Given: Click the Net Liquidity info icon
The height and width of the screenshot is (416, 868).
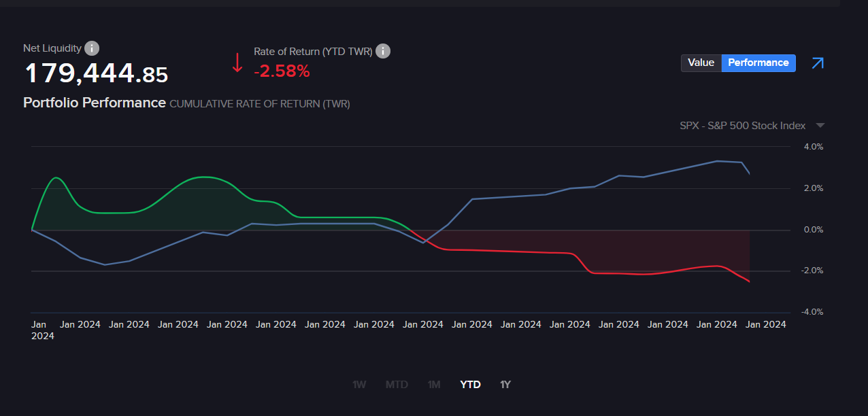Looking at the screenshot, I should coord(92,48).
